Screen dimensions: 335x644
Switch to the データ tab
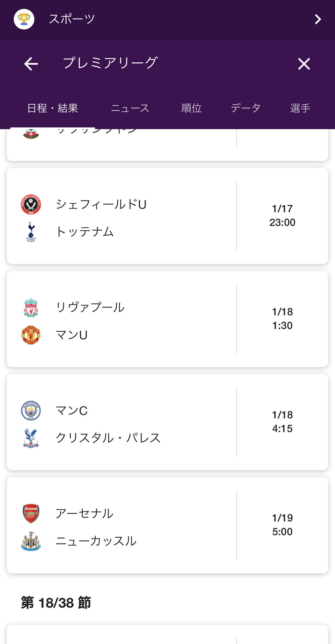tap(246, 108)
